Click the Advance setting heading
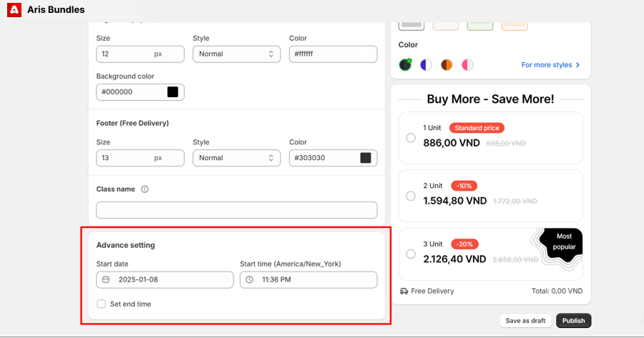This screenshot has height=338, width=644. pos(126,245)
